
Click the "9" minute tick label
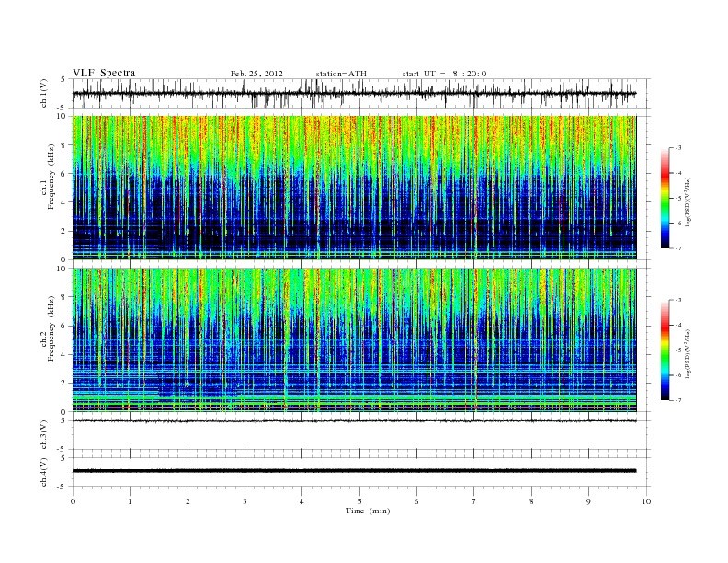(x=588, y=501)
